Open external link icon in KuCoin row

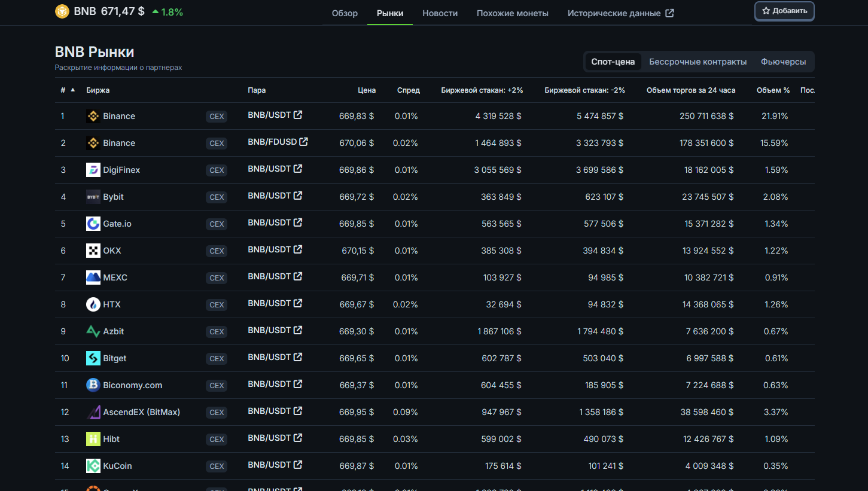pyautogui.click(x=298, y=465)
